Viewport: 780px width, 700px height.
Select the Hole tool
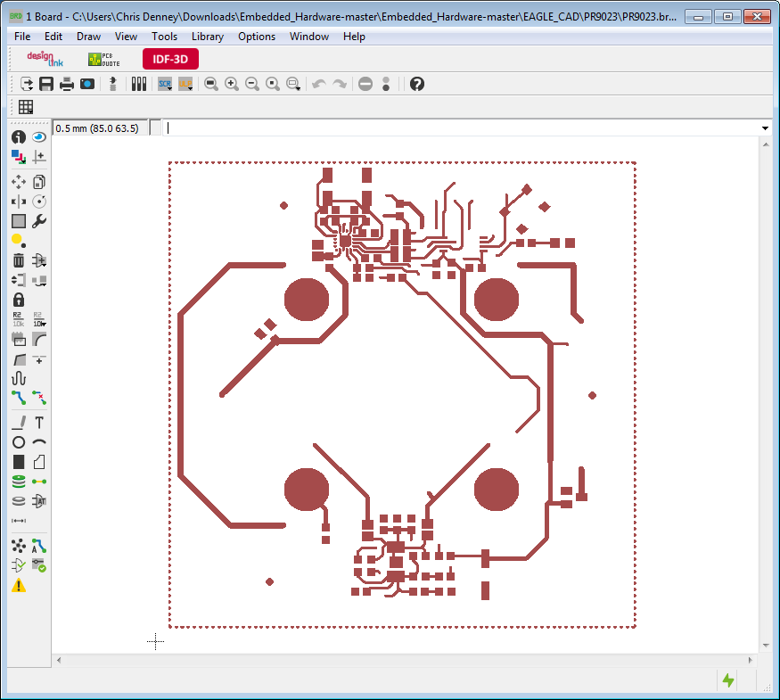19,501
